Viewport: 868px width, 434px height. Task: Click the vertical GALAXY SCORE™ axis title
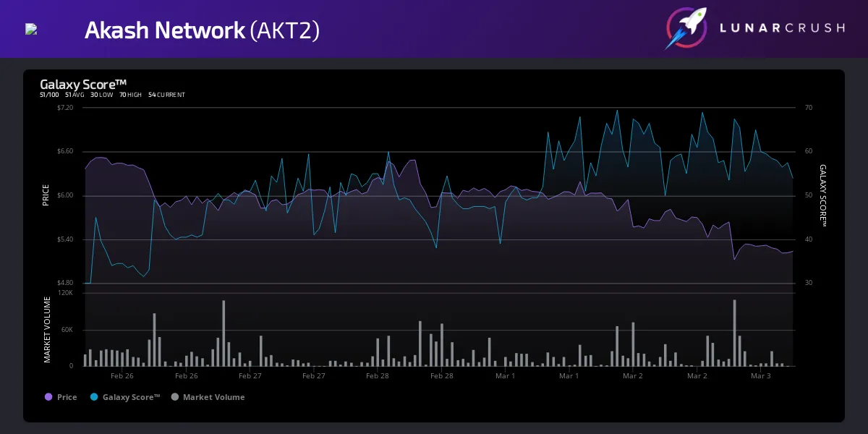pyautogui.click(x=822, y=195)
